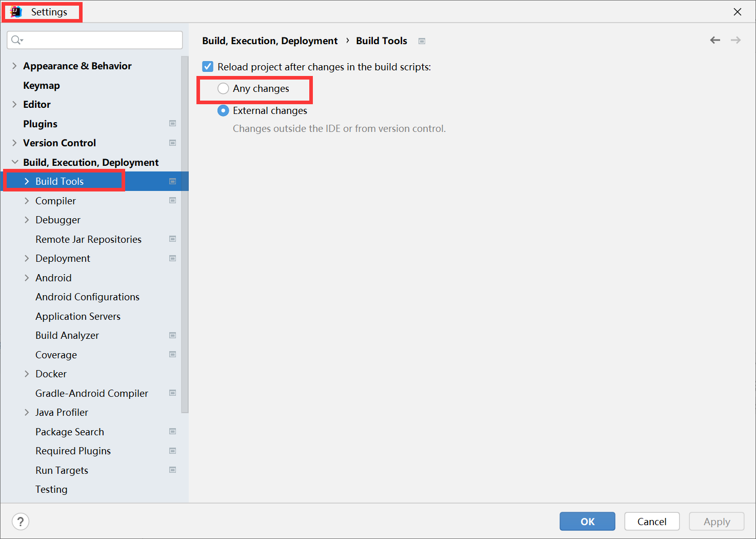The image size is (756, 539).
Task: Click the project-settings icon on Coverage row
Action: click(x=173, y=354)
